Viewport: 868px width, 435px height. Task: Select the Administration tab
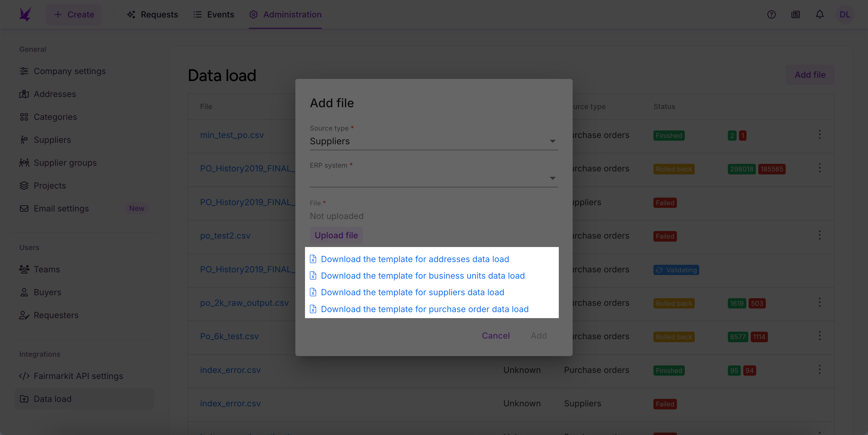(285, 14)
